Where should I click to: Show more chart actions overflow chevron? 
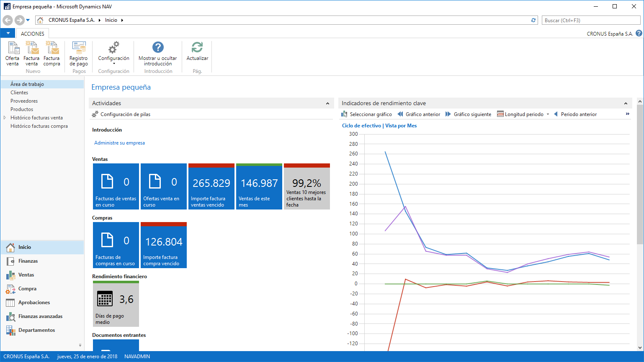(627, 114)
